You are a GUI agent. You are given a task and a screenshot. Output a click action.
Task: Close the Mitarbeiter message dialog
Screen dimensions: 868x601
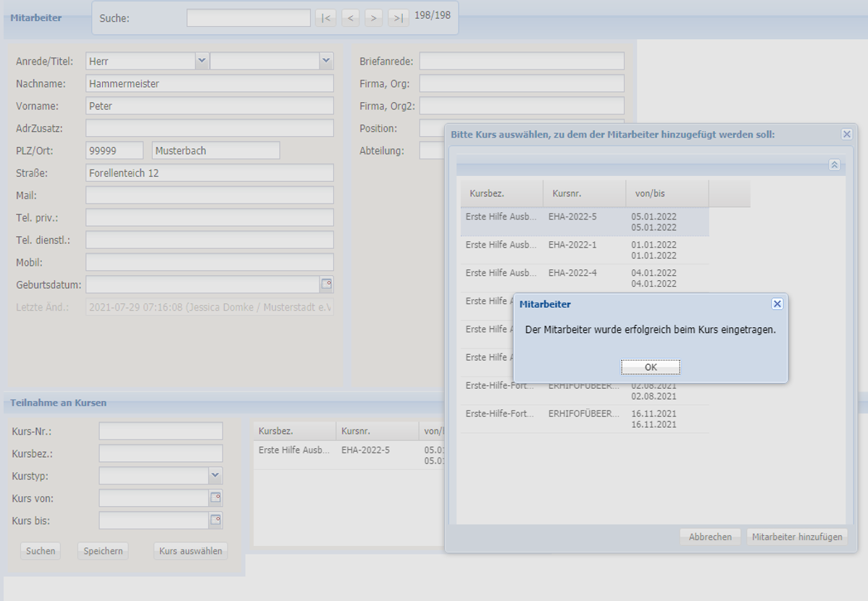click(x=777, y=304)
